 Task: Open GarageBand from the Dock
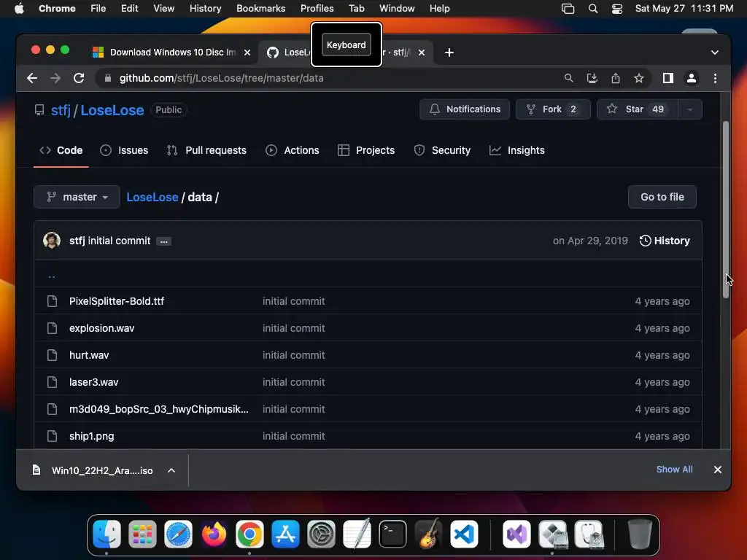(x=428, y=534)
